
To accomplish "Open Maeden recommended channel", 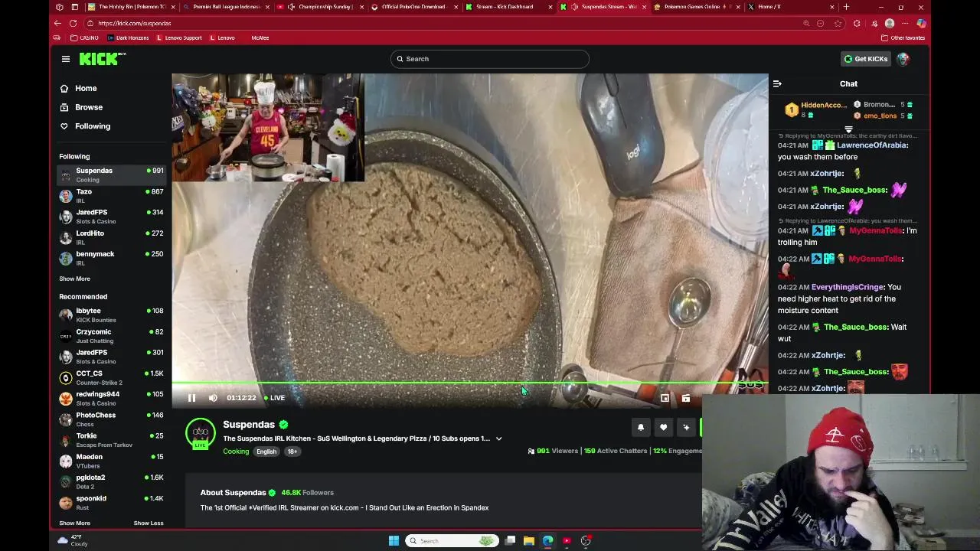I will [x=112, y=461].
